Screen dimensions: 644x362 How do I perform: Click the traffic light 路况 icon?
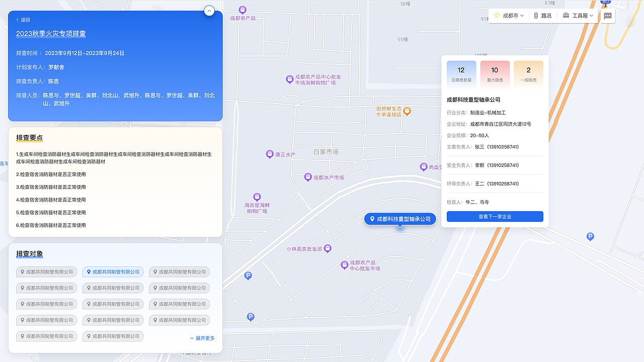pyautogui.click(x=535, y=16)
